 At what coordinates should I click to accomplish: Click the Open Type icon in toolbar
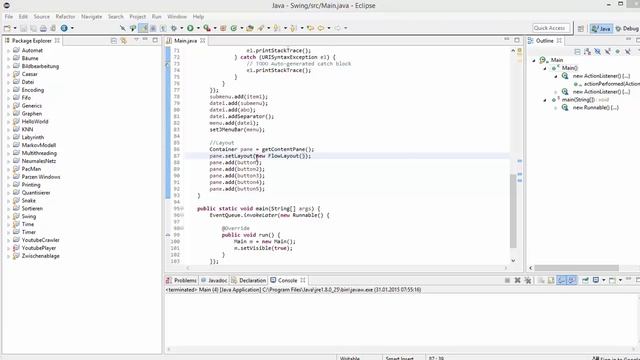pyautogui.click(x=250, y=28)
